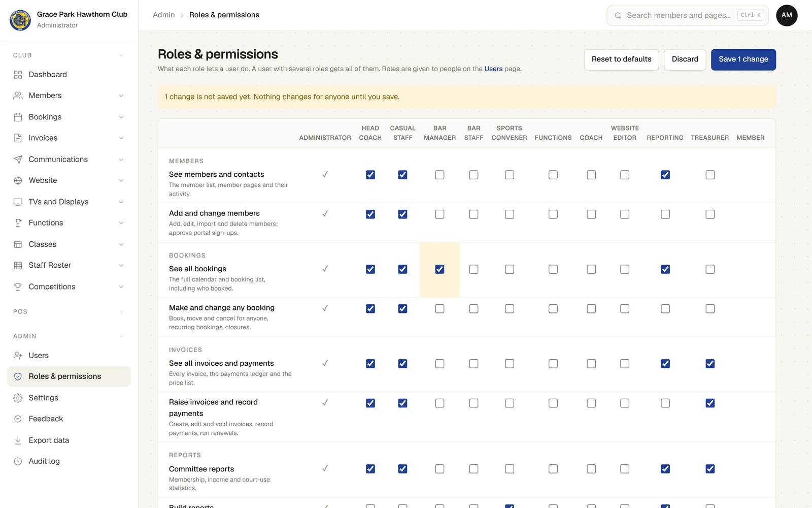Check Bar Staff for Make and change any booking

473,309
